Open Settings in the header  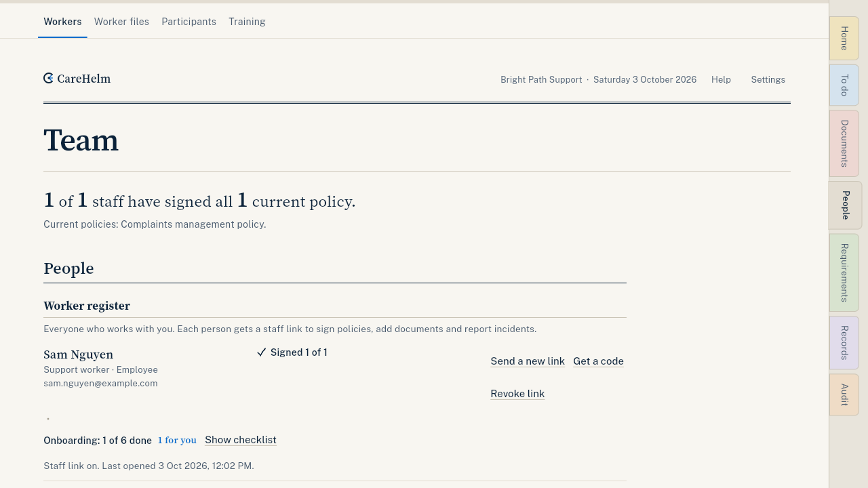coord(768,80)
